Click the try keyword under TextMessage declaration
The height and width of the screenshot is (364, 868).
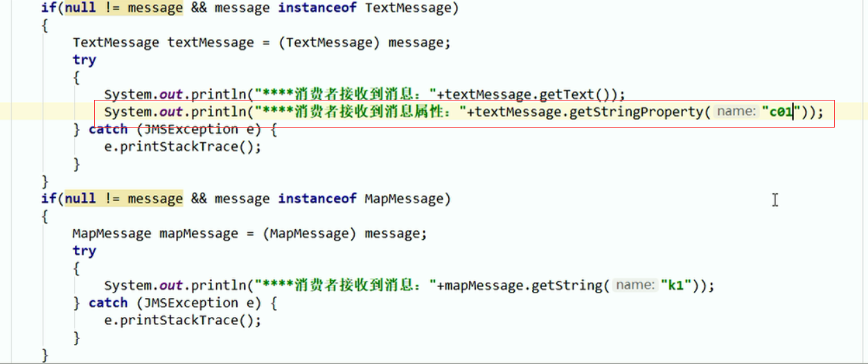85,60
